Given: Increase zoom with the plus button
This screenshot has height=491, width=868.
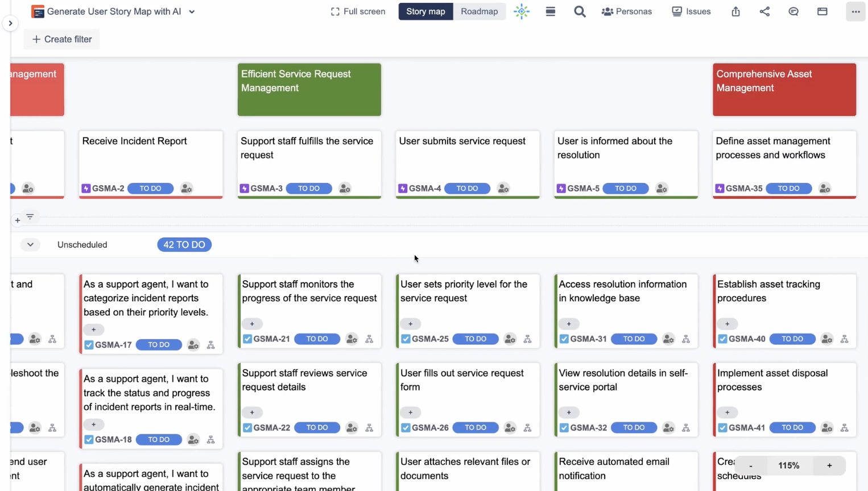Looking at the screenshot, I should [x=829, y=465].
